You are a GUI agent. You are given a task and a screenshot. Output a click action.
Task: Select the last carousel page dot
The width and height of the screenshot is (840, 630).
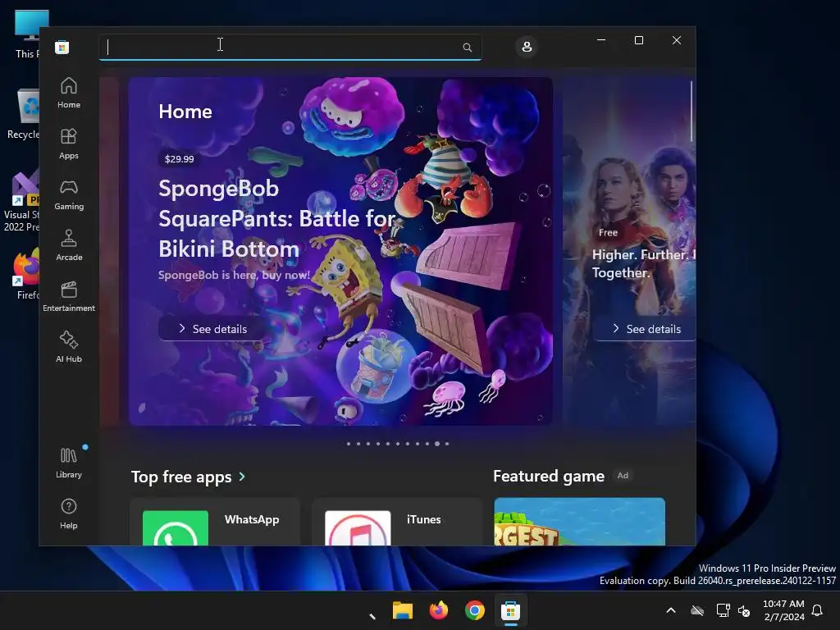[447, 444]
